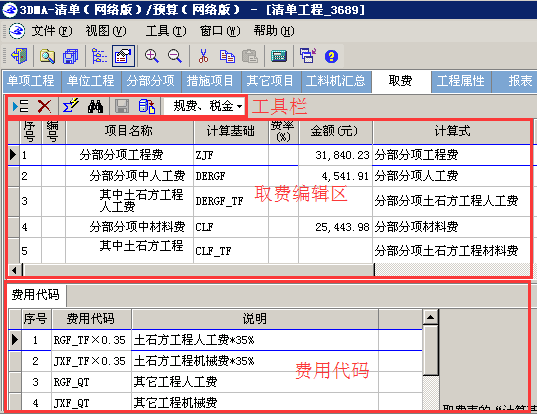Click the 计算基础 column header
This screenshot has width=537, height=414.
click(231, 131)
